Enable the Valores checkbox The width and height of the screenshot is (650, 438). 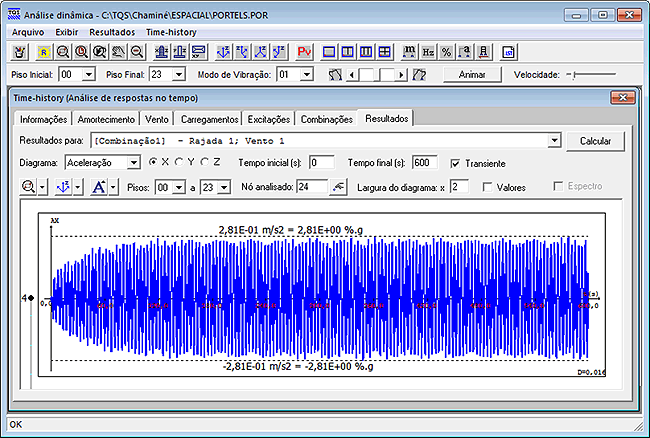click(488, 187)
